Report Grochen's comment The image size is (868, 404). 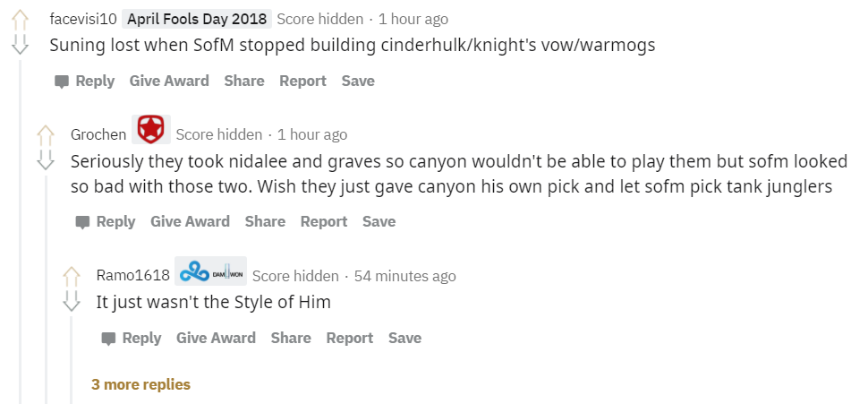point(323,221)
